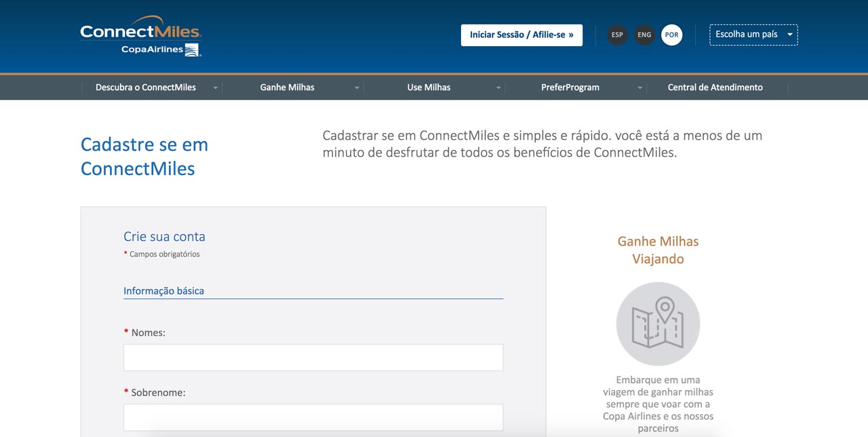Image resolution: width=868 pixels, height=437 pixels.
Task: Focus the Nomes input field
Action: point(313,358)
